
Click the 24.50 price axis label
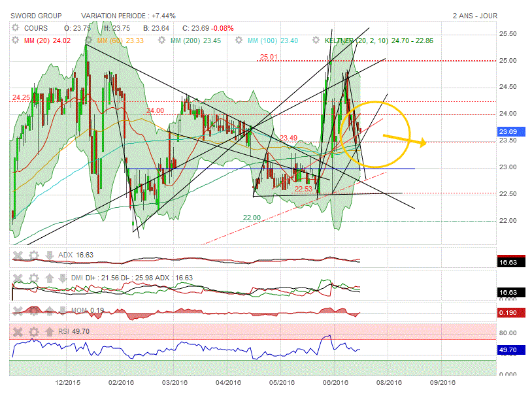click(x=508, y=87)
